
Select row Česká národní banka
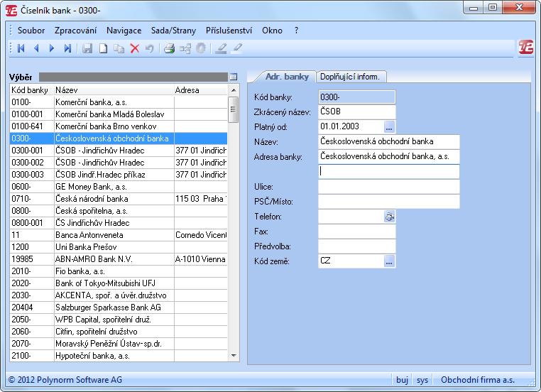click(x=119, y=199)
